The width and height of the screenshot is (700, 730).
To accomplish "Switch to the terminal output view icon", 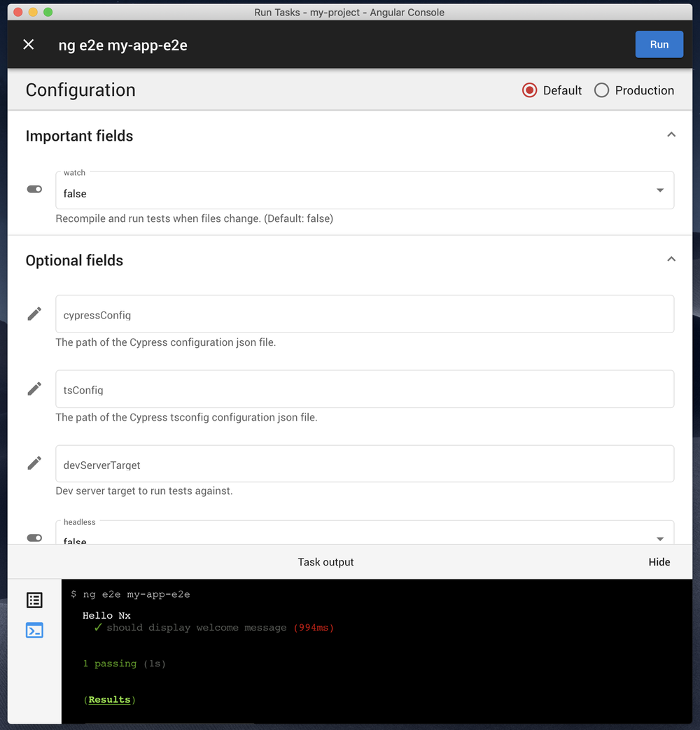I will tap(34, 631).
